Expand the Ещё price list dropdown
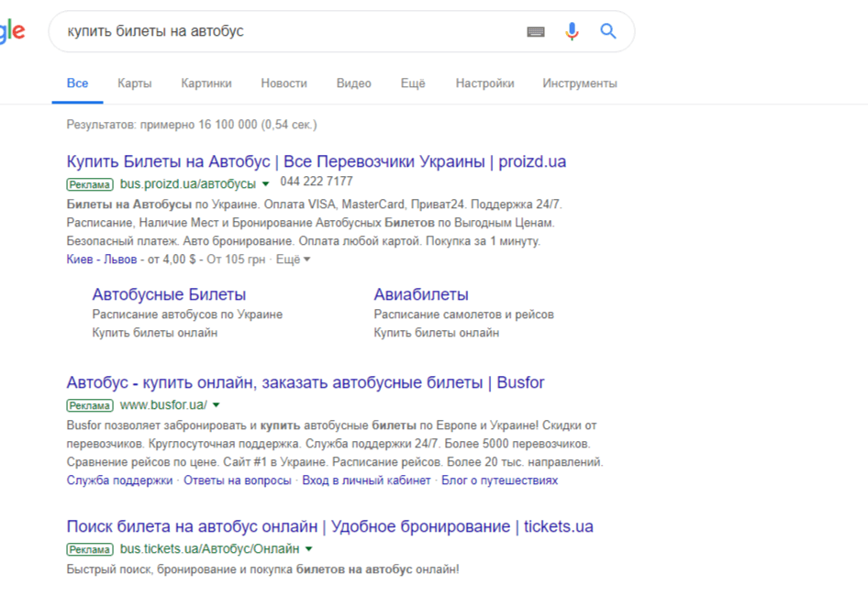 click(294, 259)
